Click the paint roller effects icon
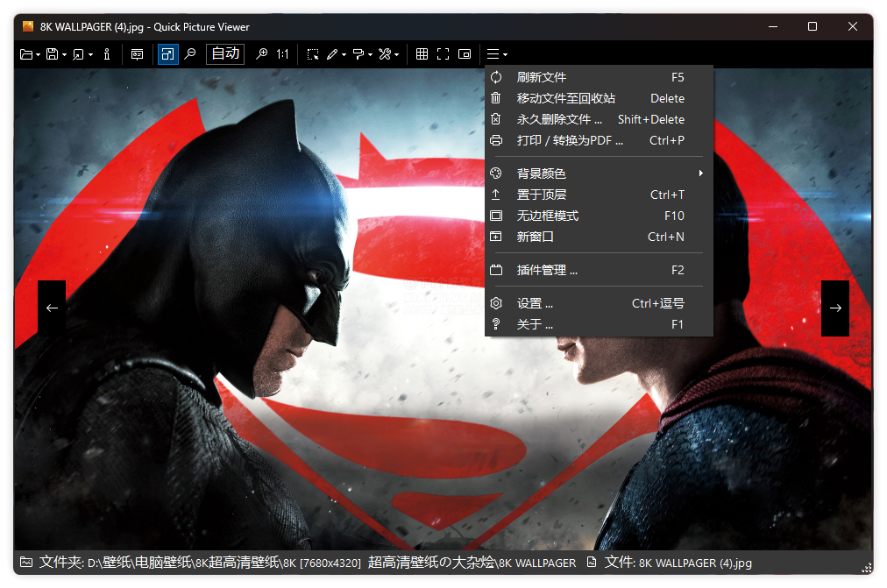This screenshot has height=588, width=887. (358, 54)
